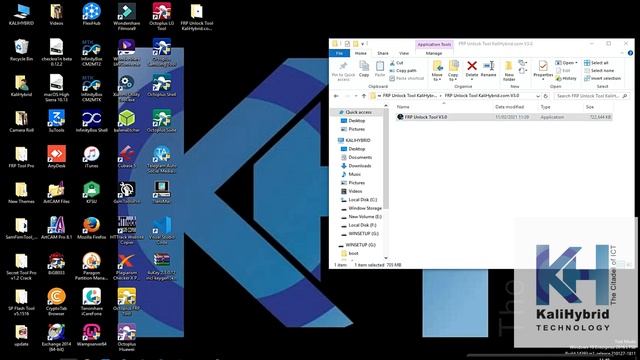The height and width of the screenshot is (360, 640).
Task: Open the recent locations dropdown arrow
Action: 356,96
